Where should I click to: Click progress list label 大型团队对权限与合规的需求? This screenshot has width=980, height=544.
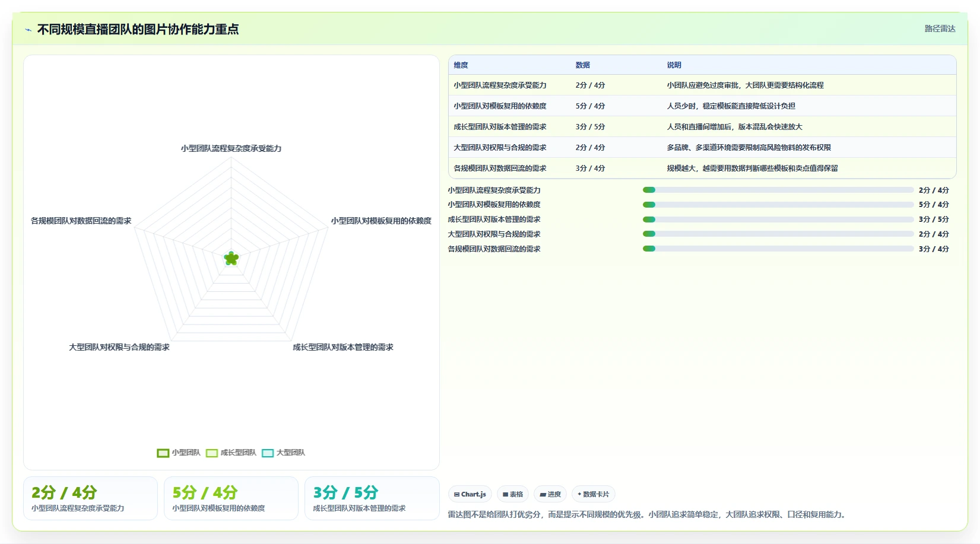(494, 234)
